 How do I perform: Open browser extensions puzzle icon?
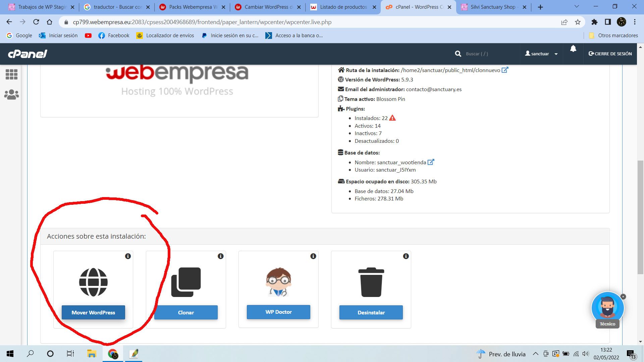[594, 22]
